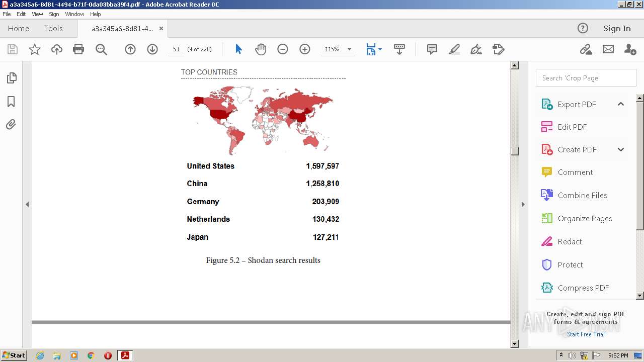
Task: Click the world map figure
Action: [x=263, y=120]
